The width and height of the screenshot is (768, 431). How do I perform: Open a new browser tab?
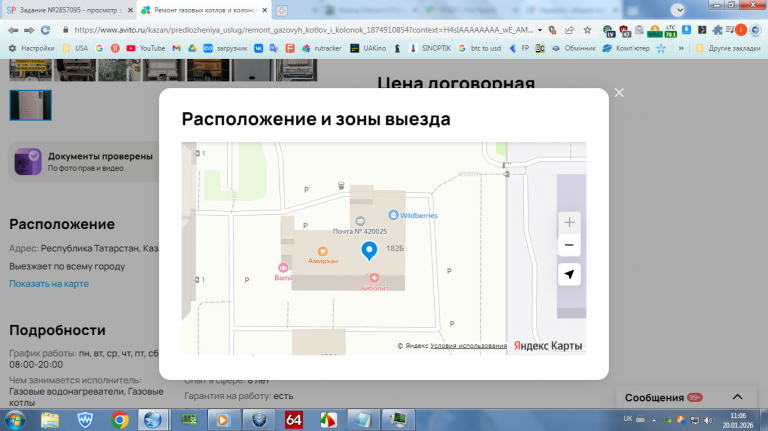tap(281, 10)
